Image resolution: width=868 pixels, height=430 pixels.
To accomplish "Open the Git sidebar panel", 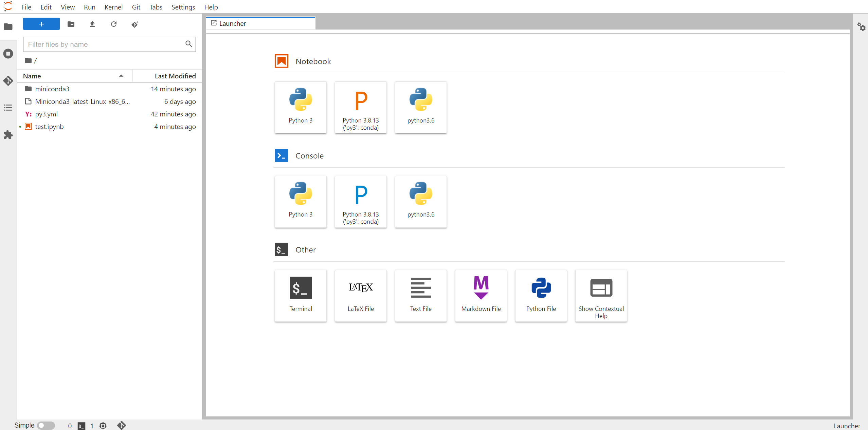I will tap(8, 81).
